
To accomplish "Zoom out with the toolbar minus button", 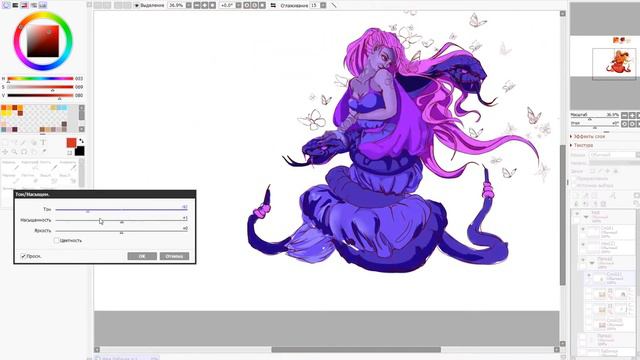I will pos(197,5).
